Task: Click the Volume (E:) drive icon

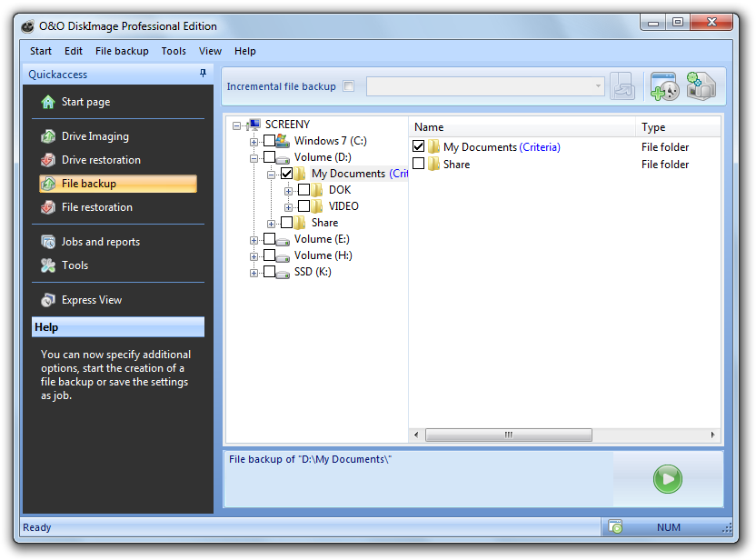Action: [283, 240]
